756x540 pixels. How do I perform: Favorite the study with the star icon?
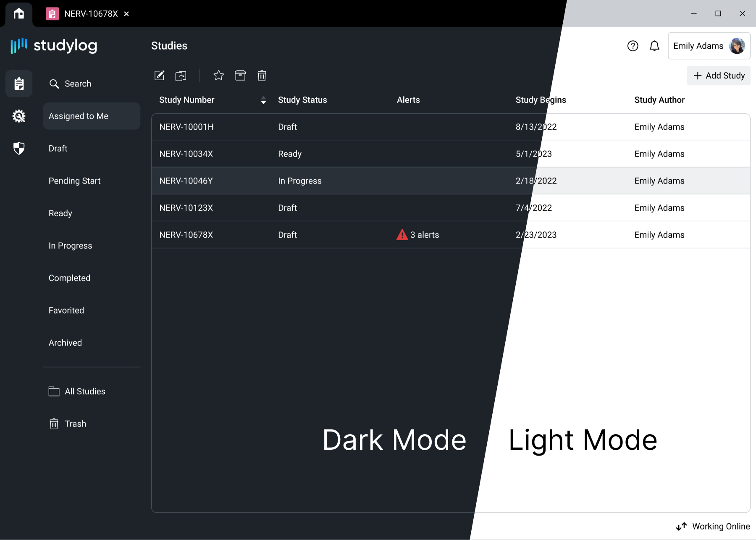click(218, 76)
